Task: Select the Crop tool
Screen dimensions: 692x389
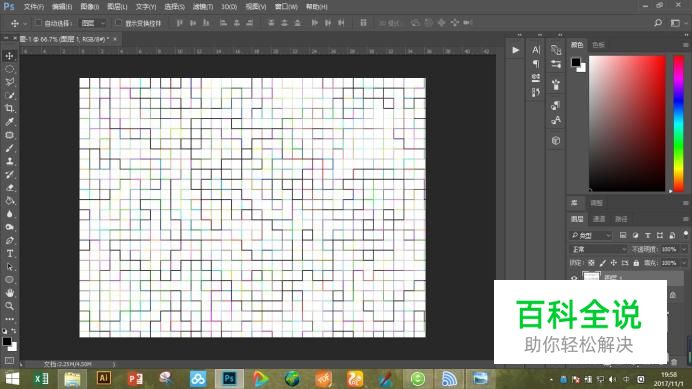Action: pyautogui.click(x=9, y=109)
